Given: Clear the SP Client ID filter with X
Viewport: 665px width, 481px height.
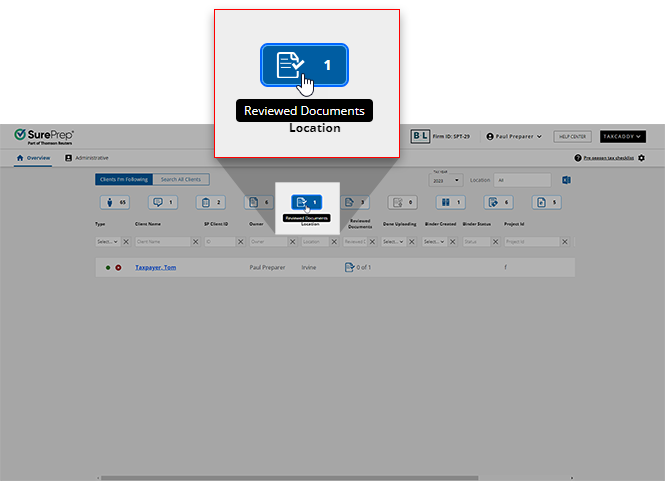Looking at the screenshot, I should pos(240,242).
